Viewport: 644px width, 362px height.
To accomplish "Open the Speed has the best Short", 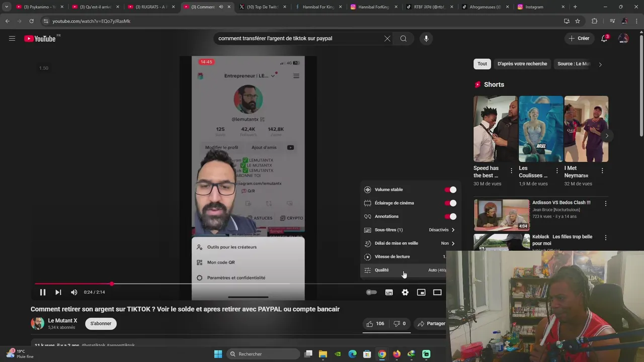I will click(x=495, y=129).
